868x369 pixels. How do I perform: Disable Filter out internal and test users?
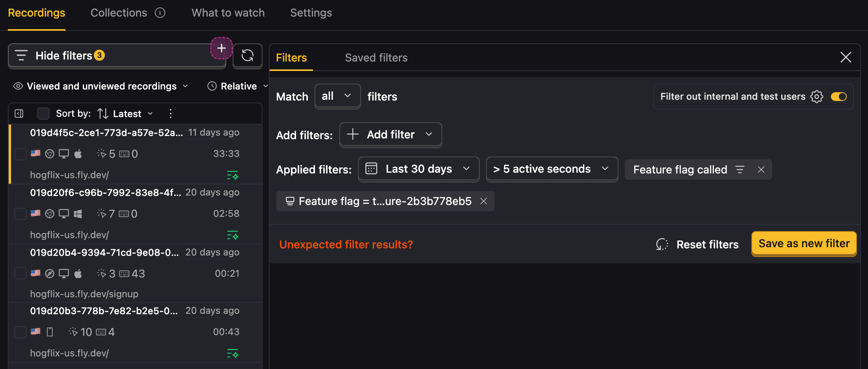pyautogui.click(x=839, y=96)
